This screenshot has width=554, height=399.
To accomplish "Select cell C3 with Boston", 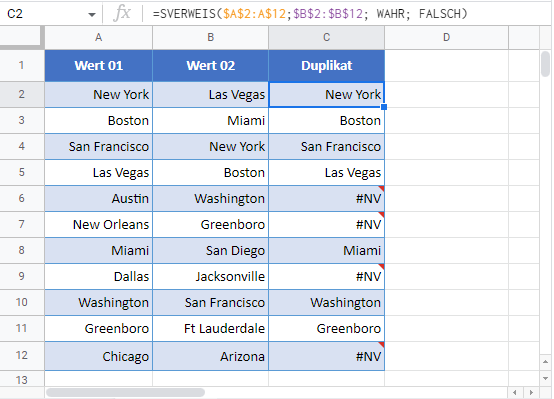I will (x=326, y=121).
